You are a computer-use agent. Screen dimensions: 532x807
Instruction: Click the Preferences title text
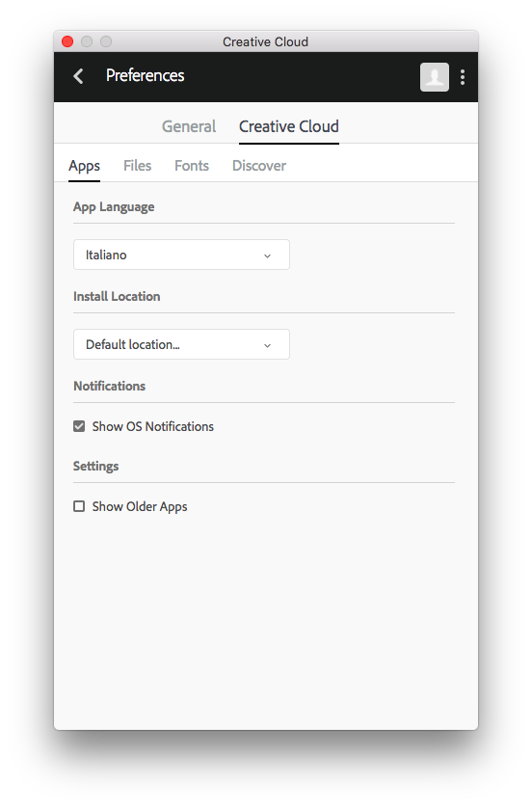(146, 75)
